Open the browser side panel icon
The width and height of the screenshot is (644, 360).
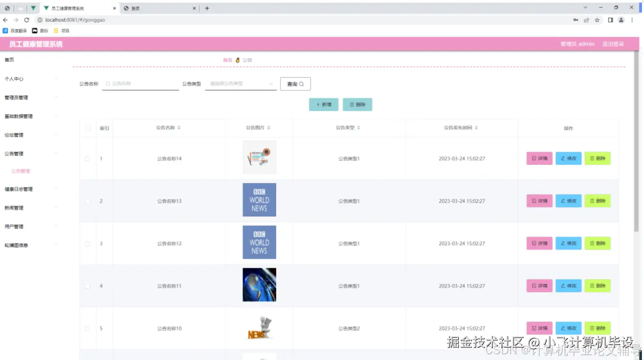(610, 20)
